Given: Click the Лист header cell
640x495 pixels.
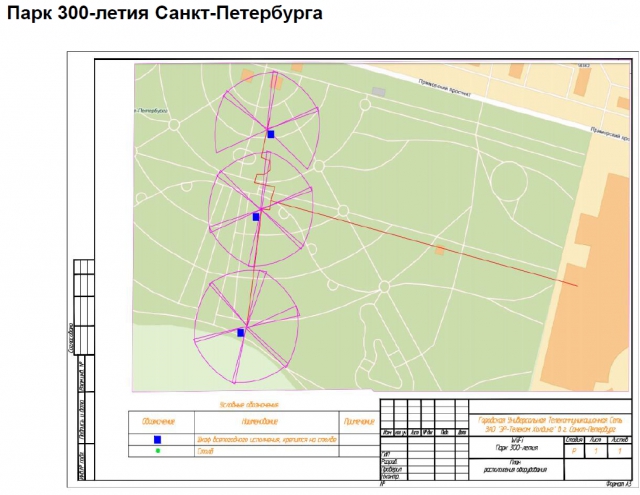Looking at the screenshot, I should tap(596, 440).
